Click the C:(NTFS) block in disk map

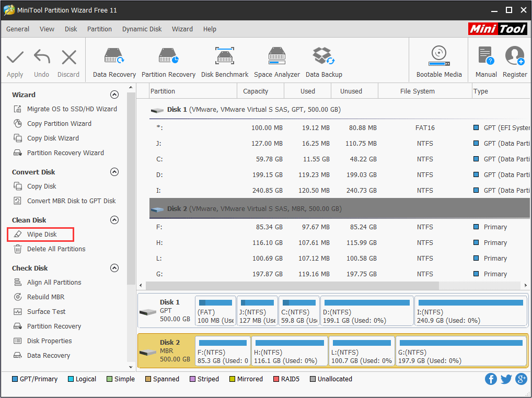point(299,311)
